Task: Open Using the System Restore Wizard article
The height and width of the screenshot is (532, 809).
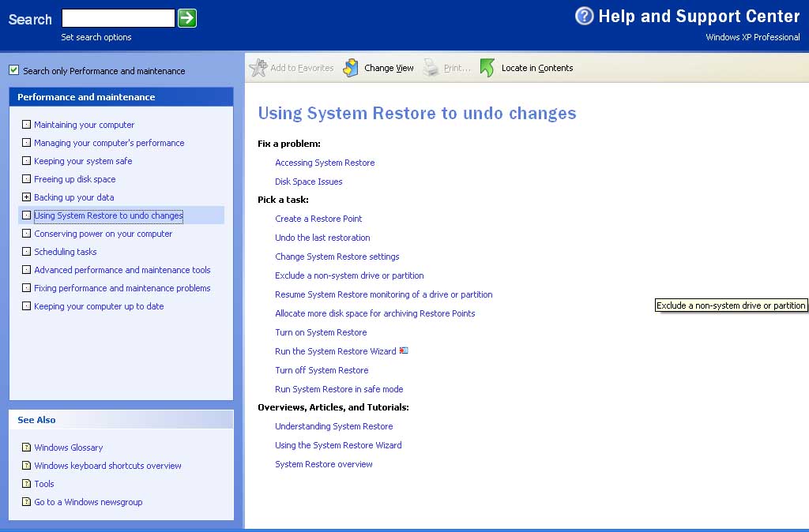Action: (x=338, y=445)
